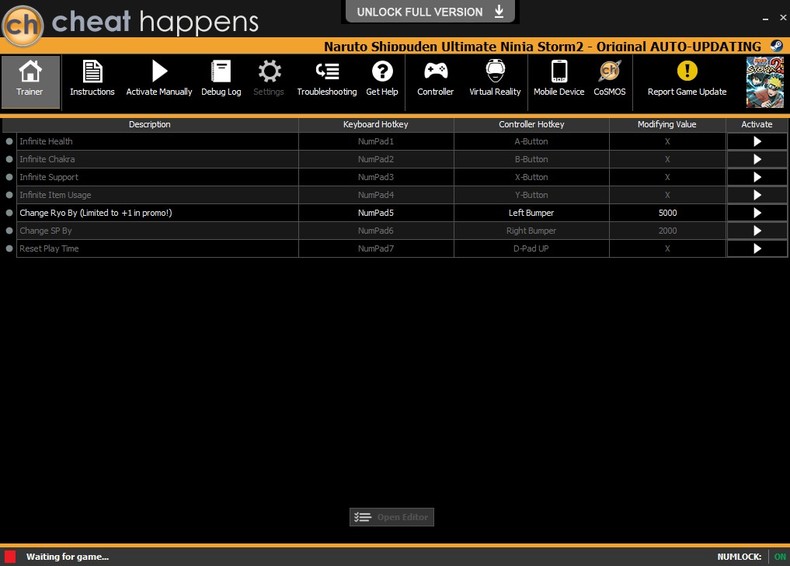
Task: Toggle the Infinite Chakra status dot
Action: 9,159
